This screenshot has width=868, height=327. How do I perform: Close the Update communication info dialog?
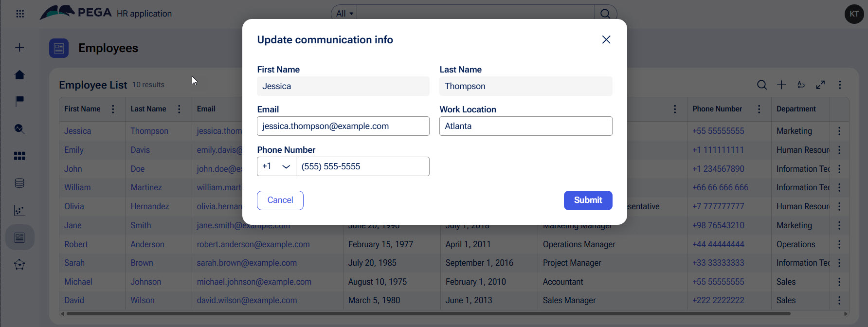pos(606,39)
